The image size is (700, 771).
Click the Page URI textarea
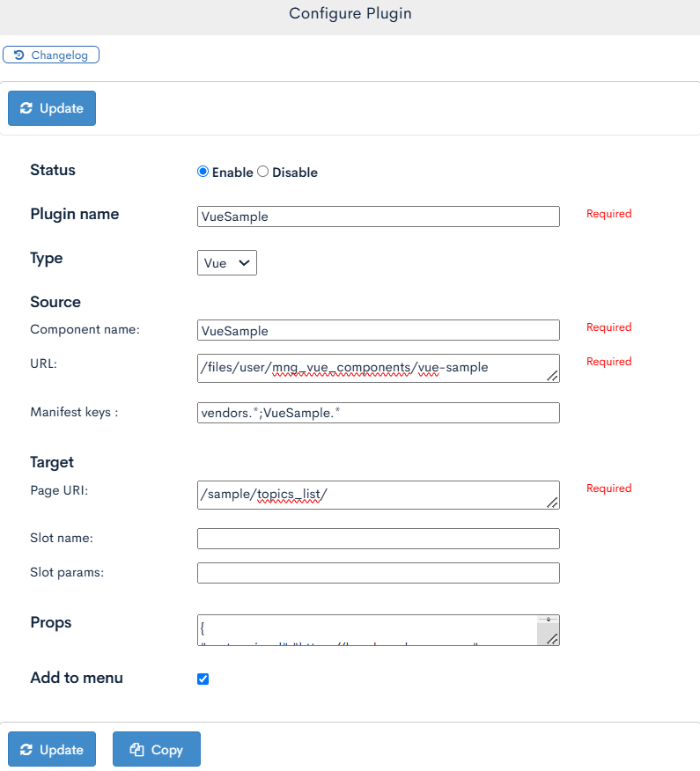coord(370,495)
